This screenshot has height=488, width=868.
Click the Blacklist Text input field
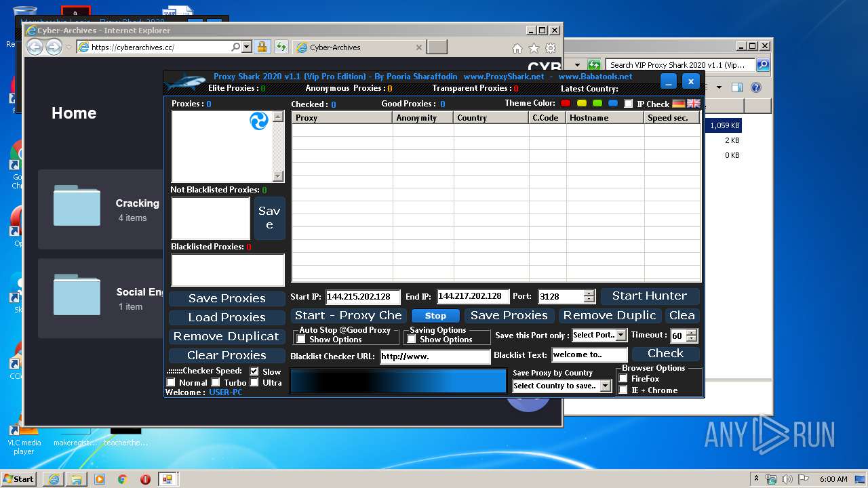pyautogui.click(x=589, y=354)
